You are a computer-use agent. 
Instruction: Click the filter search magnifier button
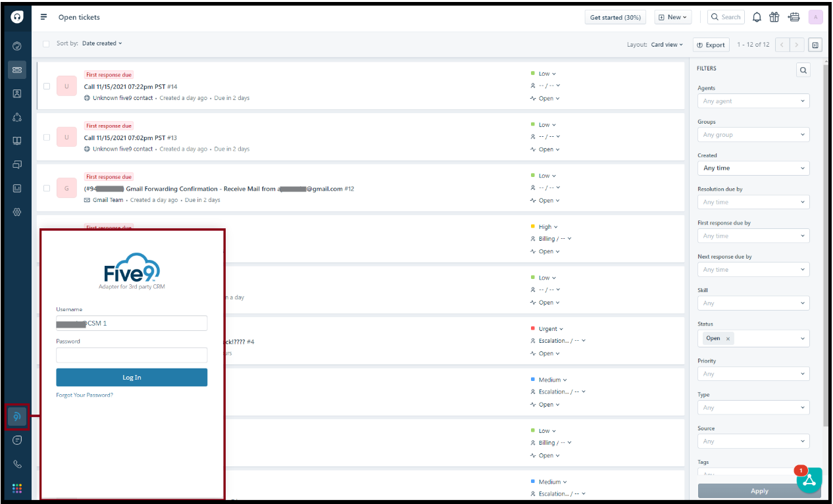pyautogui.click(x=803, y=70)
